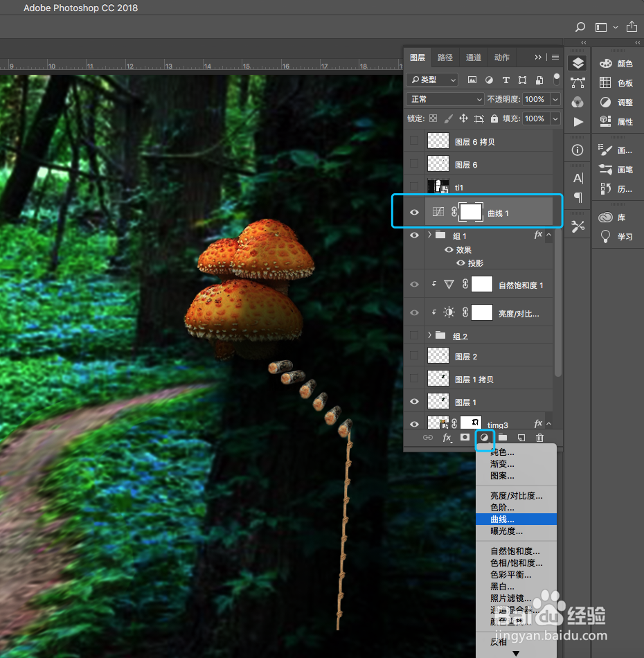Open the 调整 adjustments panel button
This screenshot has width=644, height=658.
pyautogui.click(x=617, y=102)
